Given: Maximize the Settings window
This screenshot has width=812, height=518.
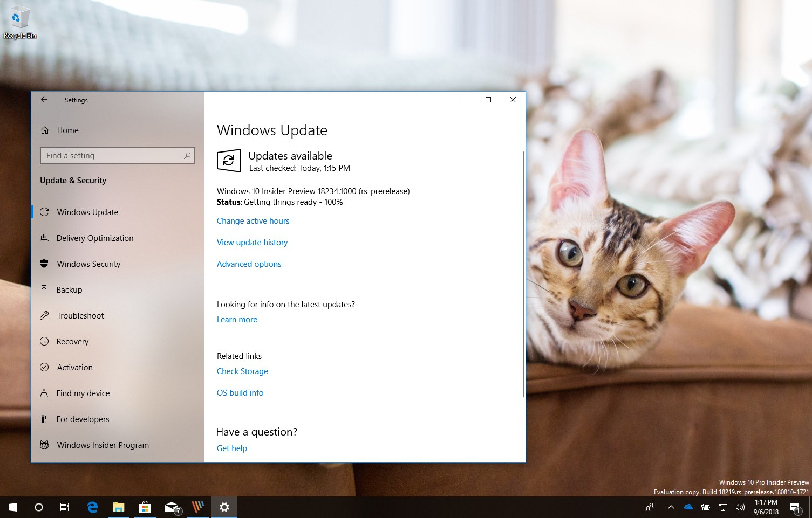Looking at the screenshot, I should [488, 100].
